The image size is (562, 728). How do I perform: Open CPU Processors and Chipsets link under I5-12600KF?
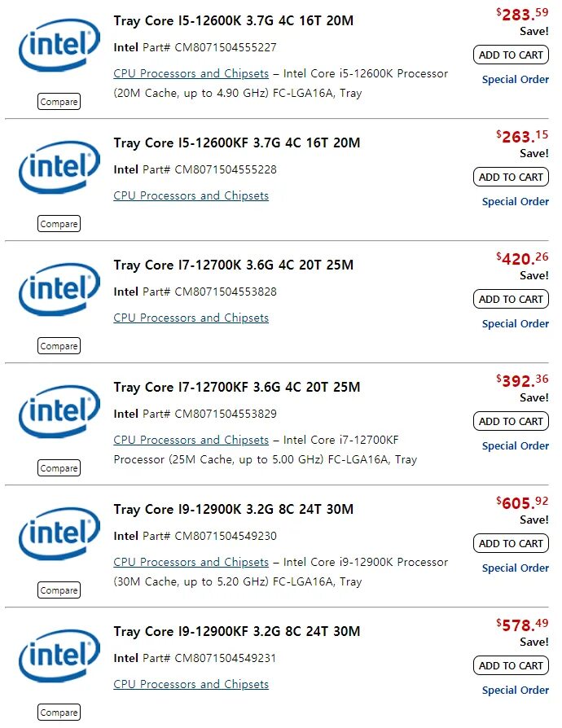coord(191,195)
